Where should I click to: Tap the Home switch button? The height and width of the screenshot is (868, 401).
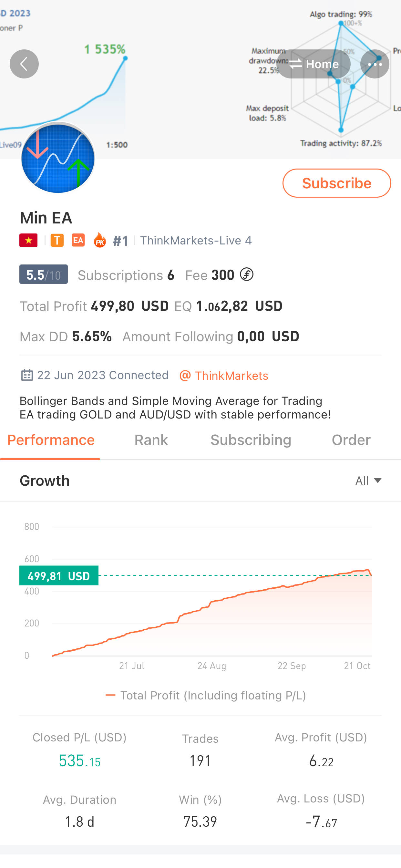point(314,64)
